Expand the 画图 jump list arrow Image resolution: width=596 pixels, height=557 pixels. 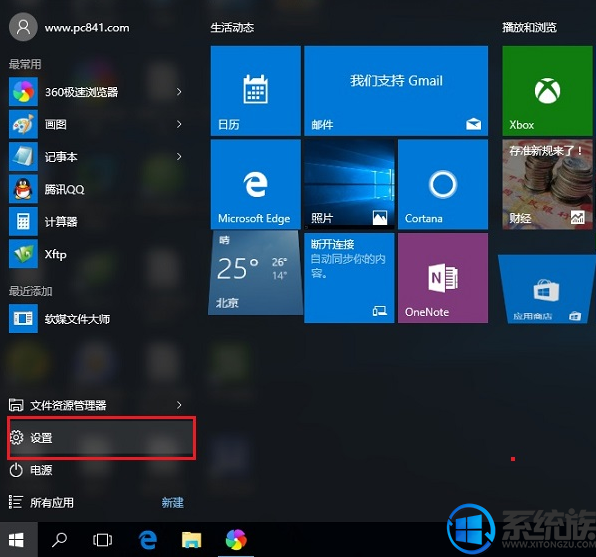point(179,124)
